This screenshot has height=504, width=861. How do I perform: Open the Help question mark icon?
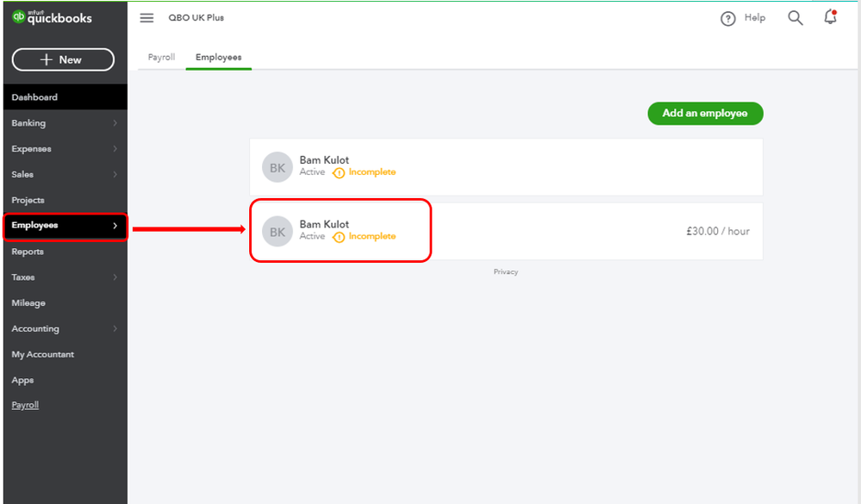(x=728, y=18)
